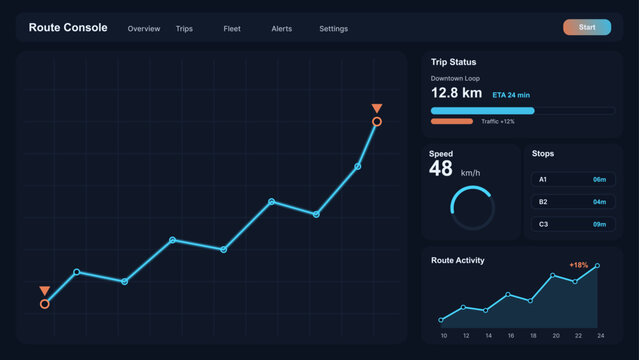Click the 12 label on the hour axis

click(x=466, y=336)
